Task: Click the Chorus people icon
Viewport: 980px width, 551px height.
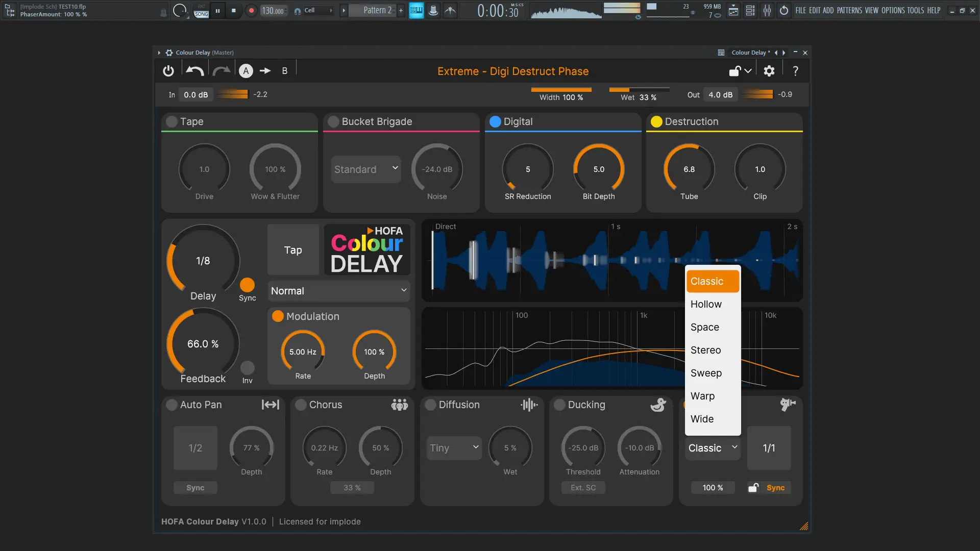Action: tap(399, 405)
